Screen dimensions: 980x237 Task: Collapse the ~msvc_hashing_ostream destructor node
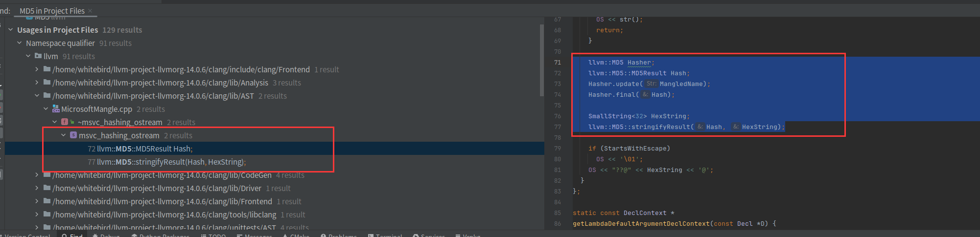click(x=54, y=122)
